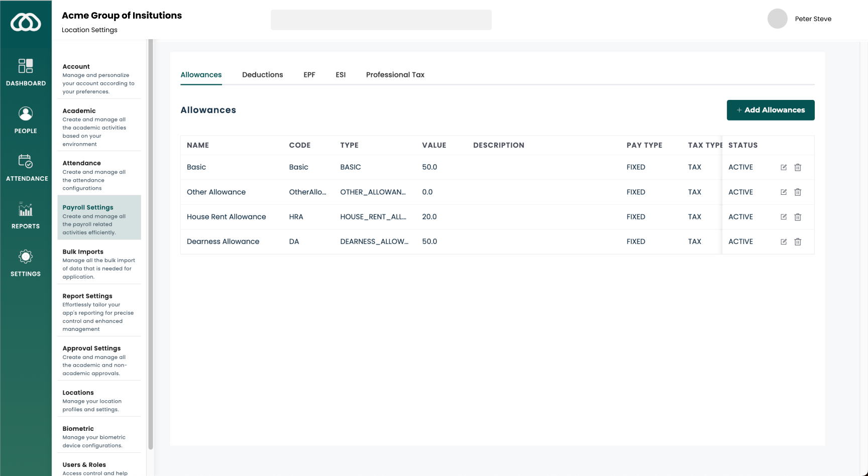868x476 pixels.
Task: Open Approval Settings in the sidebar
Action: pyautogui.click(x=99, y=361)
